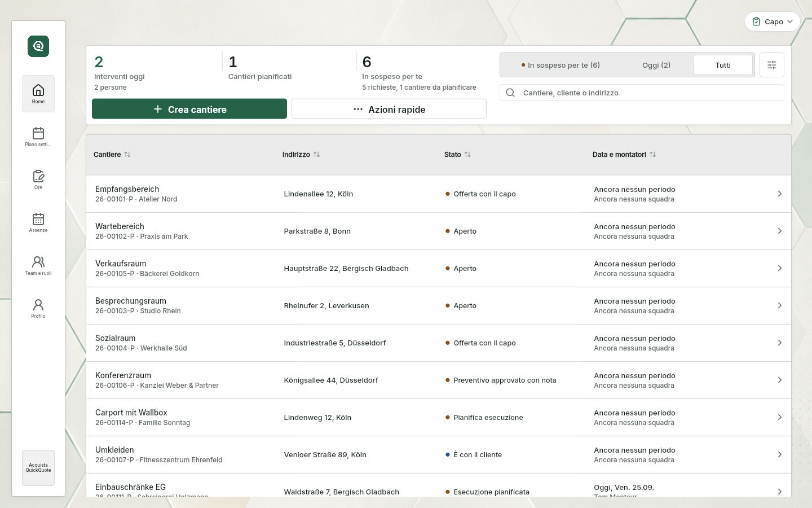Click Hauptstraße 22, Bergisch Gladbach address

(x=346, y=268)
